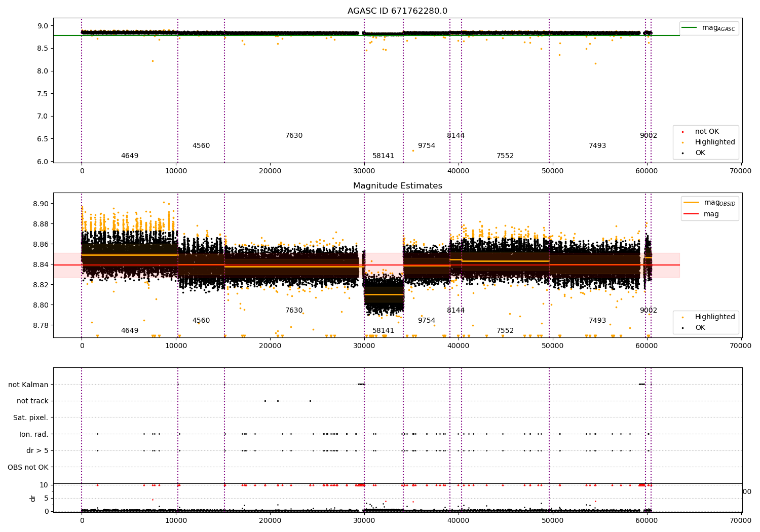
Task: Select the red 'mag' legend entry
Action: 701,214
